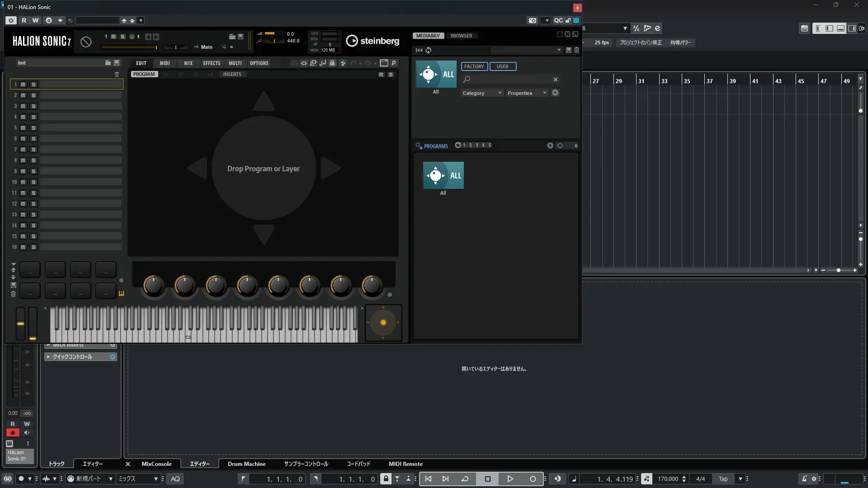Image resolution: width=868 pixels, height=488 pixels.
Task: Solo slot 5 in the slot rack
Action: [33, 128]
